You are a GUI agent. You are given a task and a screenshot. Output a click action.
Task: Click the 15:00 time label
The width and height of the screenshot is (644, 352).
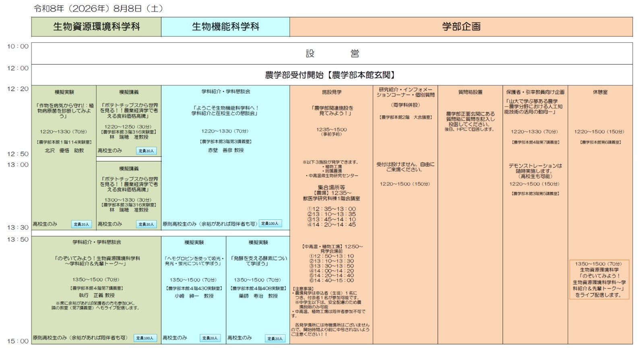pos(18,341)
